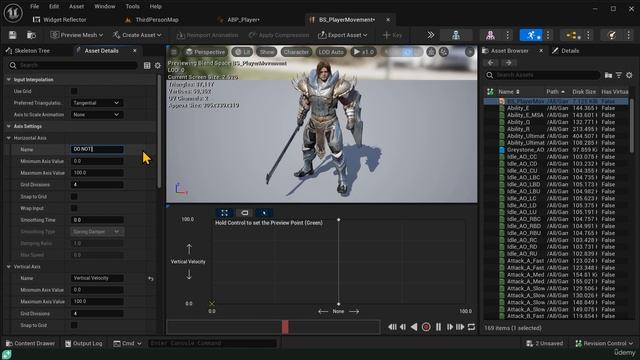The image size is (640, 360).
Task: Open the LOD Auto menu
Action: tap(331, 52)
